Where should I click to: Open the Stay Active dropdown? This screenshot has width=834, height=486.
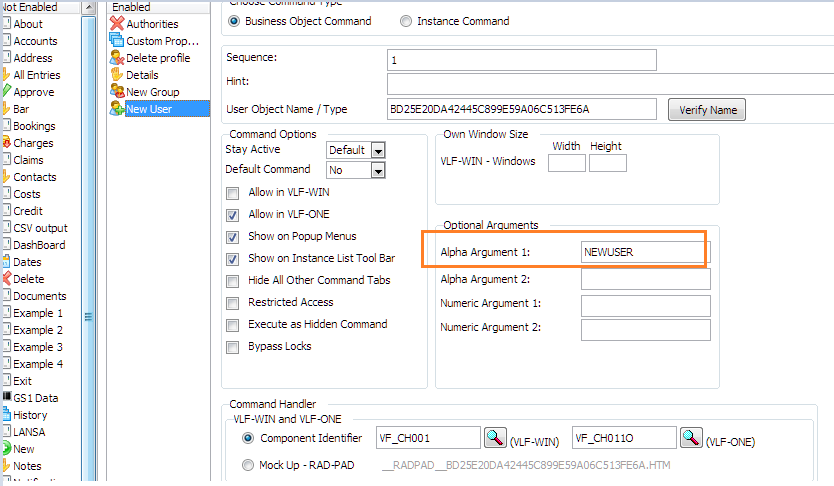click(378, 150)
